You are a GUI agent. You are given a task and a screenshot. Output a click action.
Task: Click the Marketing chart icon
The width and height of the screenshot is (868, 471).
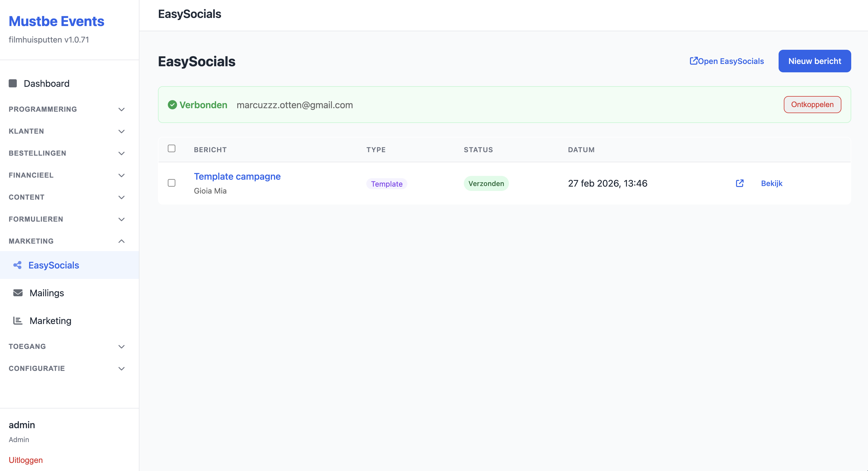point(18,320)
